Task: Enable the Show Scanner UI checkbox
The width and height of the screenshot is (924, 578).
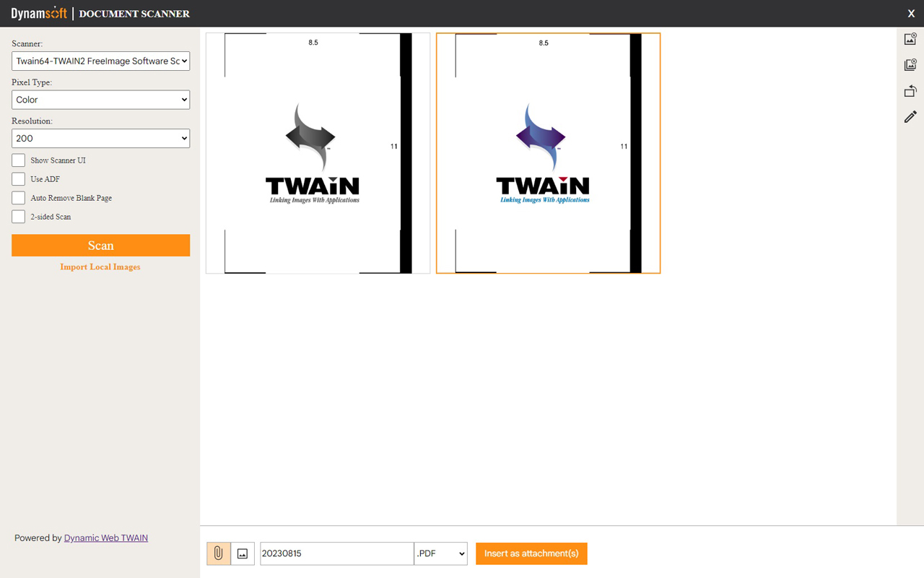Action: pos(19,160)
